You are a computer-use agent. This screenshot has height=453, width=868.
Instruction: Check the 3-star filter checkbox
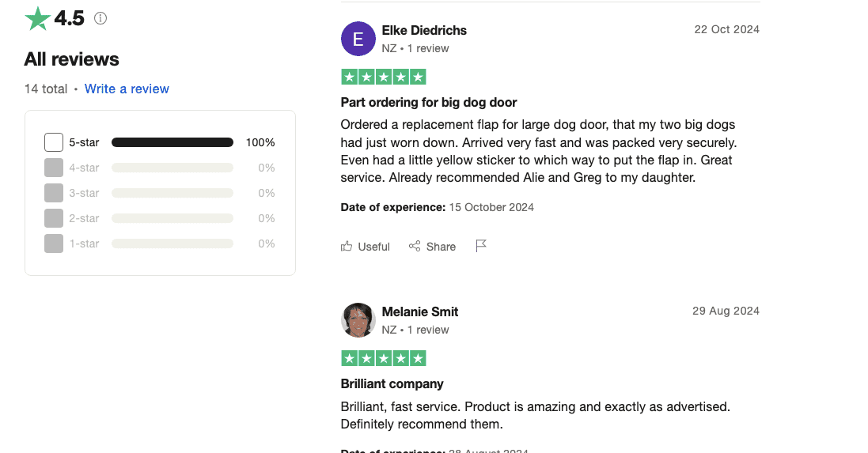[x=54, y=193]
